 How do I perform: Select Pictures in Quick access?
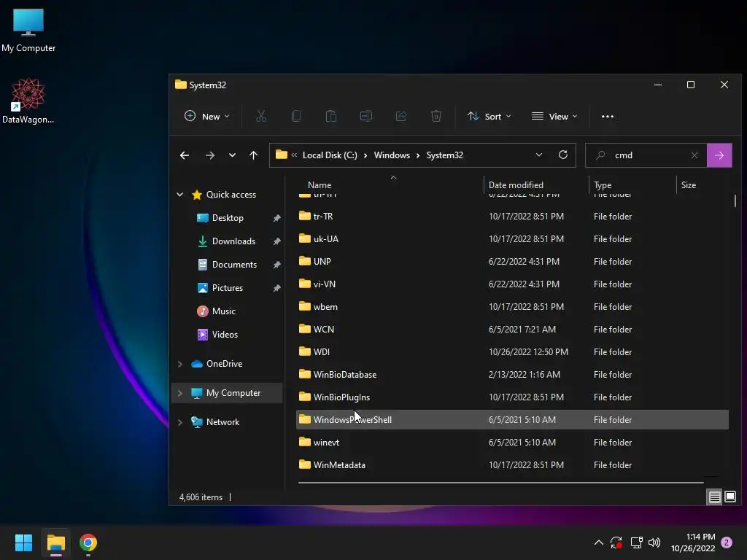tap(228, 287)
